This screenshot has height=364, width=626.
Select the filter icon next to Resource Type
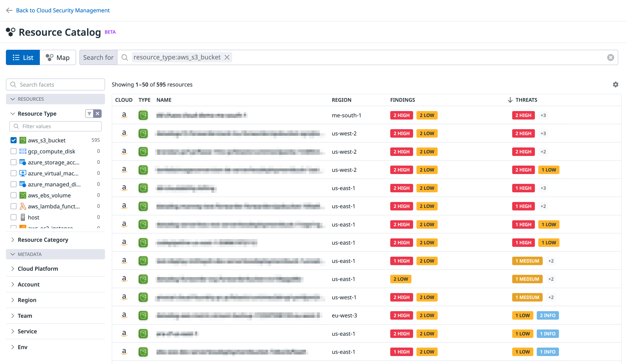coord(89,113)
